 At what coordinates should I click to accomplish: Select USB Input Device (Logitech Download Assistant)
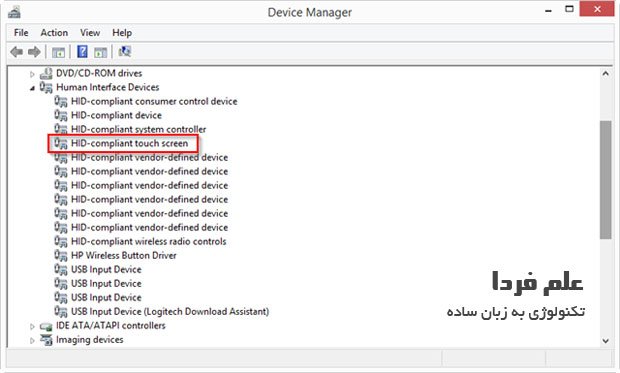[x=170, y=311]
